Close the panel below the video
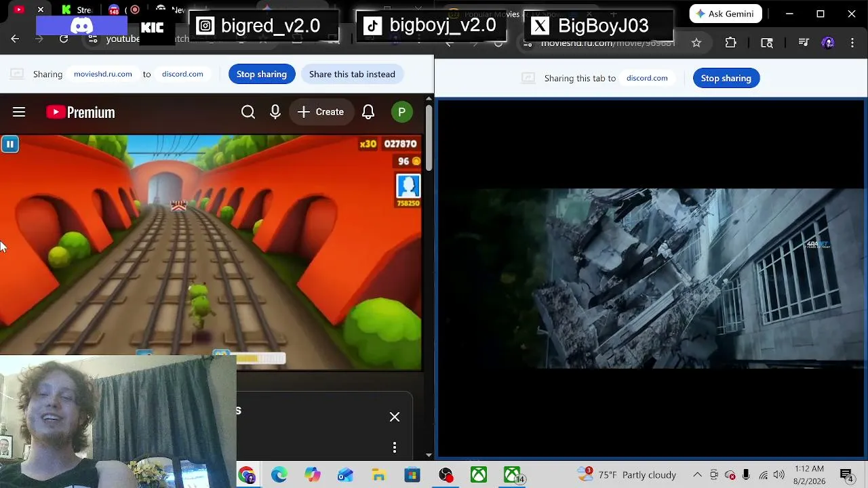The image size is (868, 488). (x=395, y=417)
